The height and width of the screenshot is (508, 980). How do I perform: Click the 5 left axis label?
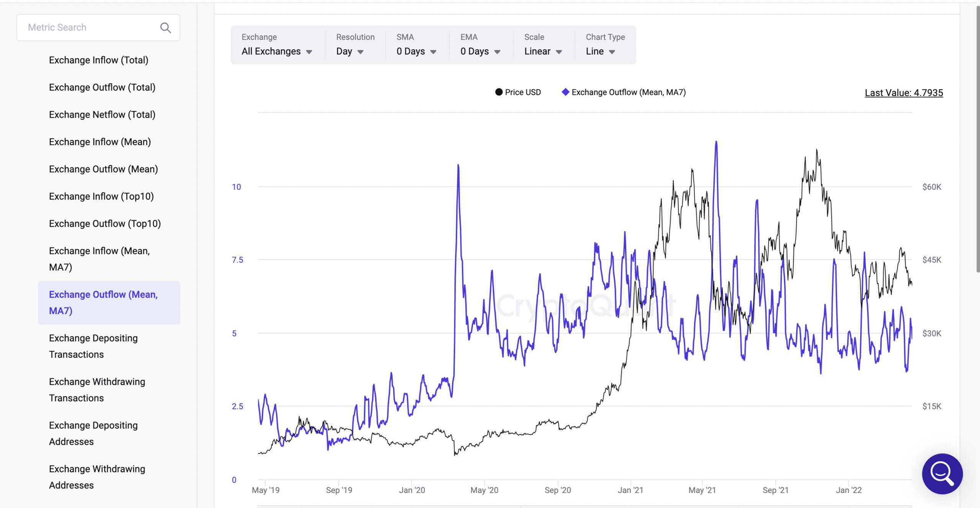point(234,333)
